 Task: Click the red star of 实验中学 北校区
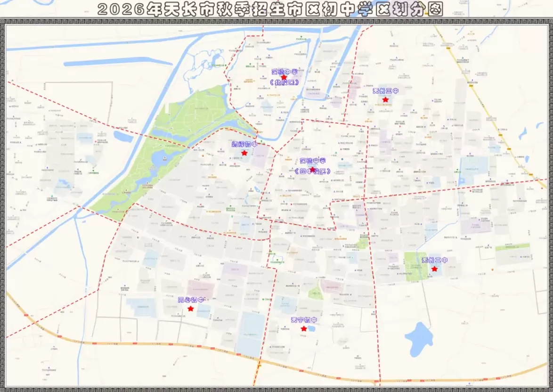click(x=284, y=77)
